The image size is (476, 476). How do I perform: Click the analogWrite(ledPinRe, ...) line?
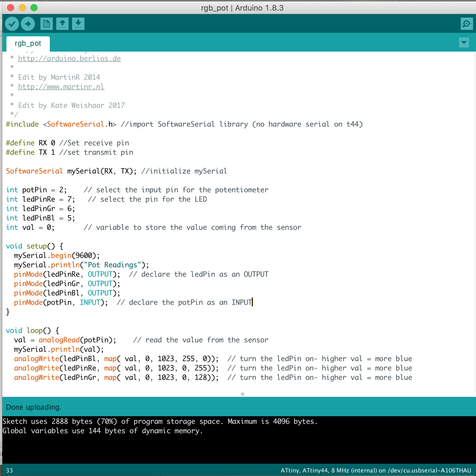pos(213,368)
